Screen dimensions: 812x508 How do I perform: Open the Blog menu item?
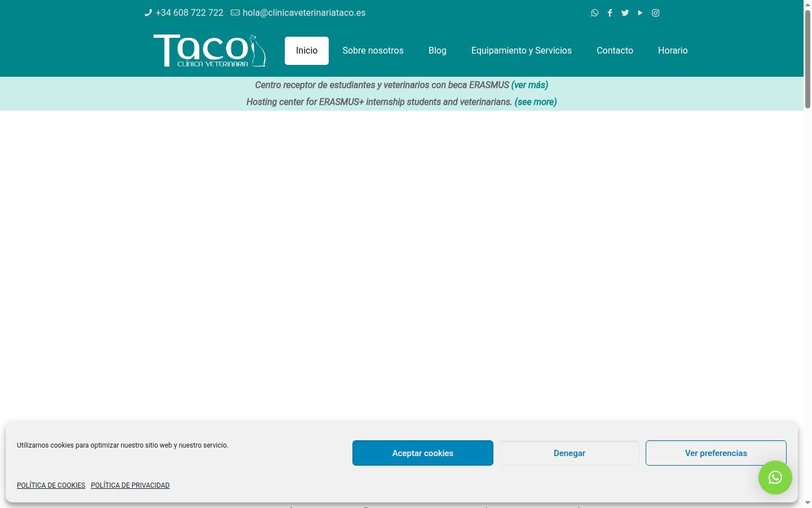438,51
